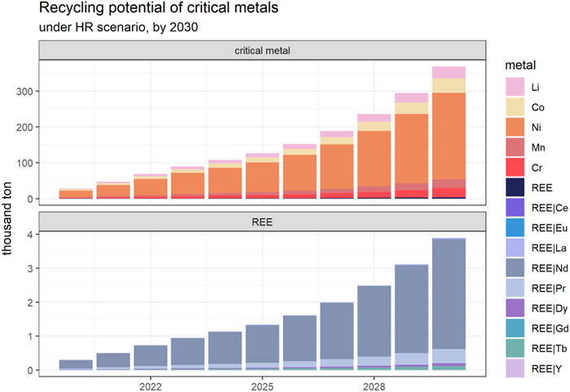Click the Ni segment of the 2030 bar
Viewport: 570px width, 392px height.
pyautogui.click(x=449, y=136)
